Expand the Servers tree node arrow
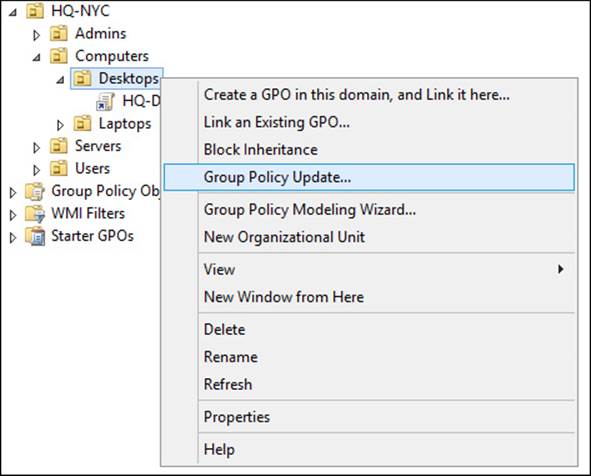The height and width of the screenshot is (476, 591). [37, 148]
